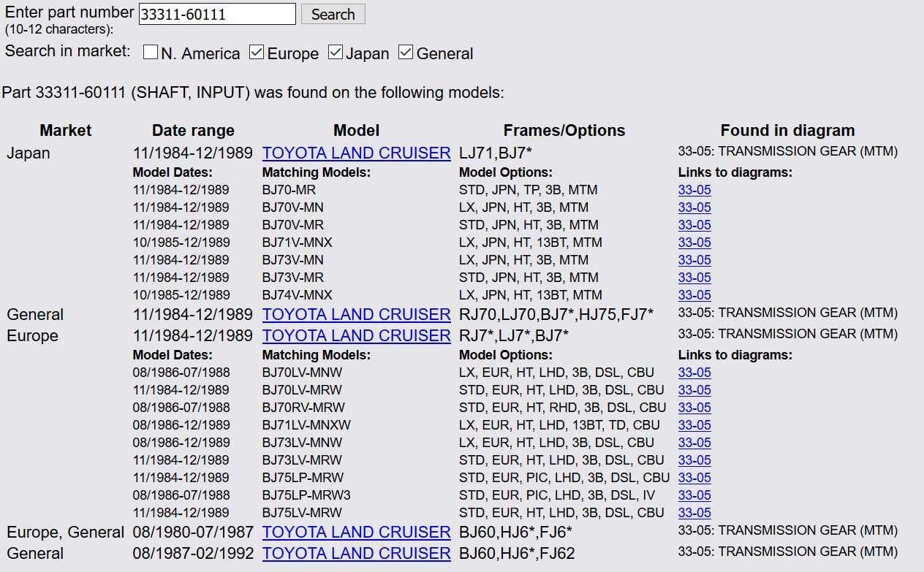The width and height of the screenshot is (924, 572).
Task: Click the model name BJ71V-MNX
Action: (298, 243)
